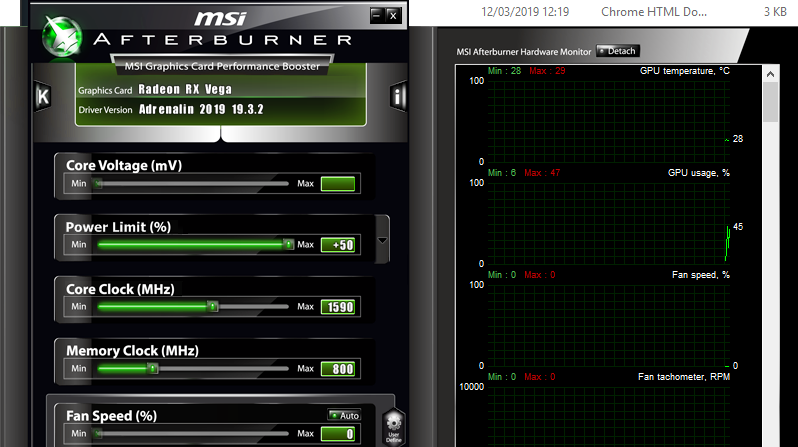This screenshot has height=447, width=798.
Task: Click the hardware monitor scrollbar thumb
Action: tap(771, 102)
